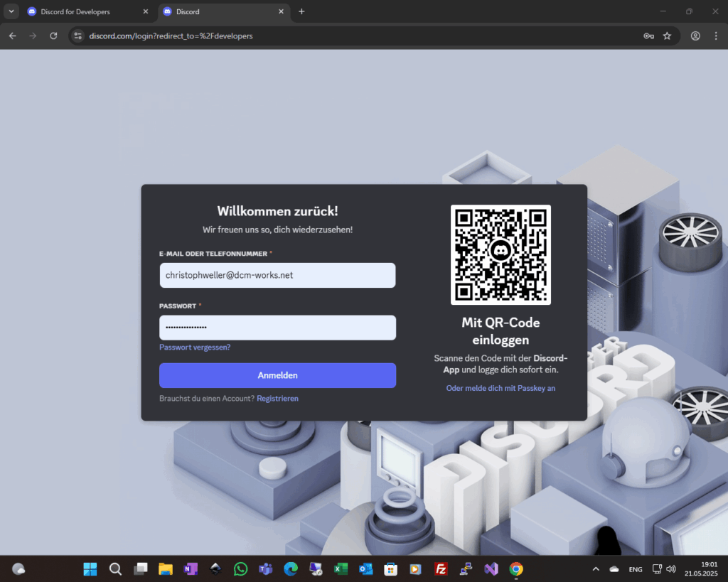Launch Microsoft Edge from taskbar
728x582 pixels.
[291, 569]
